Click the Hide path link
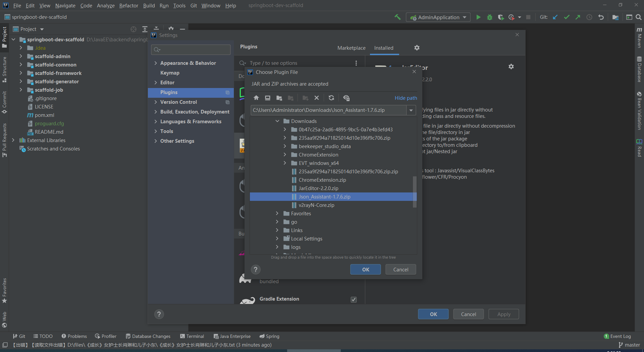Image resolution: width=644 pixels, height=352 pixels. point(406,98)
